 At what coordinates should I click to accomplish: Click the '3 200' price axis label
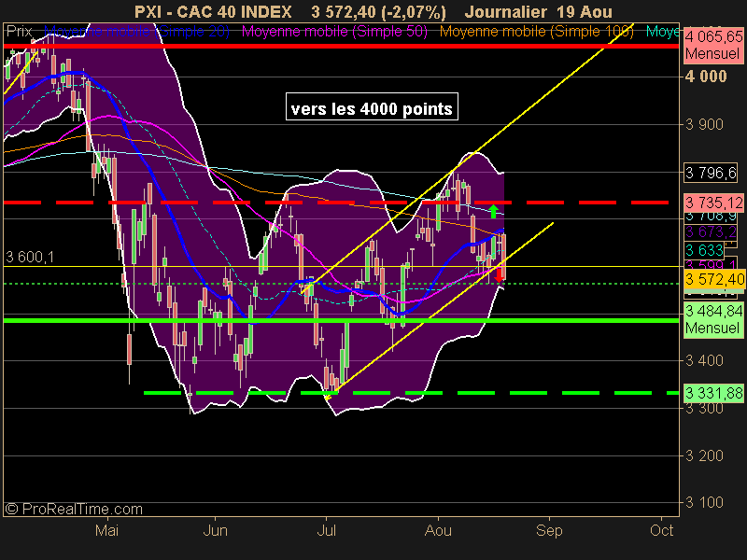click(704, 455)
